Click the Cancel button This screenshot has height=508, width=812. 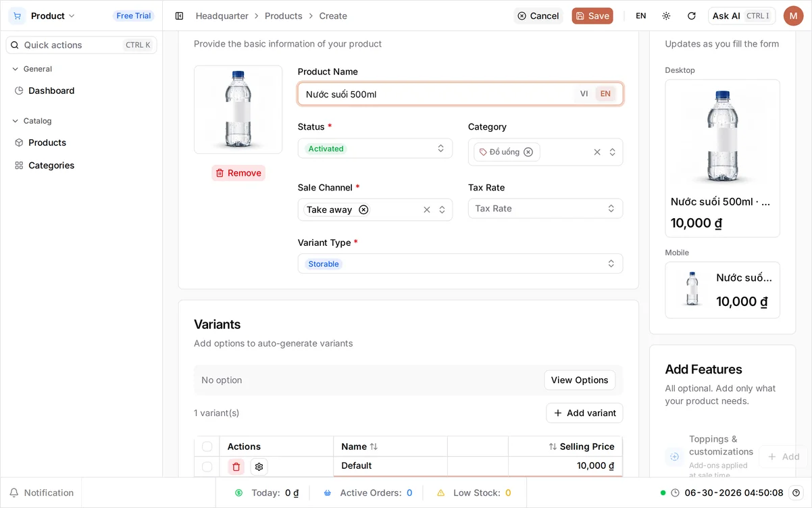[x=538, y=16]
